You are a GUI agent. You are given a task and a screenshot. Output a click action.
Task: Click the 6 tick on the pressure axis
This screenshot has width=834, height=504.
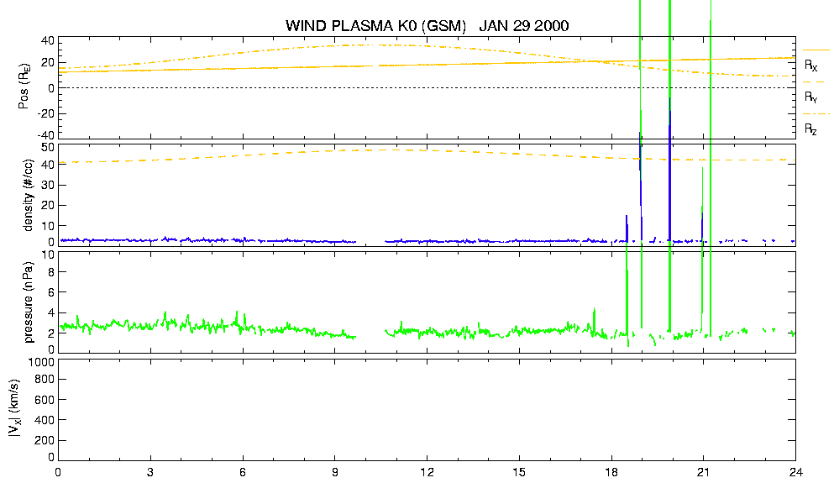pyautogui.click(x=51, y=292)
